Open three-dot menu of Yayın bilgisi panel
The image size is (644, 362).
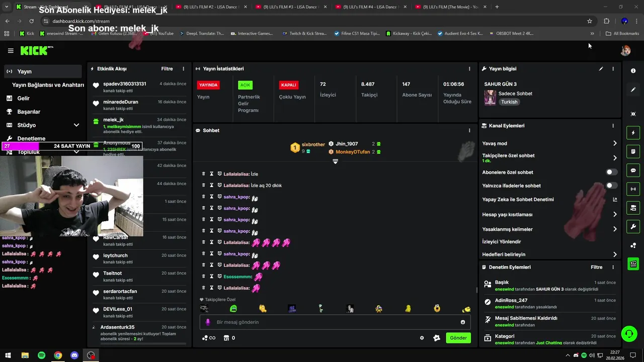coord(613,69)
